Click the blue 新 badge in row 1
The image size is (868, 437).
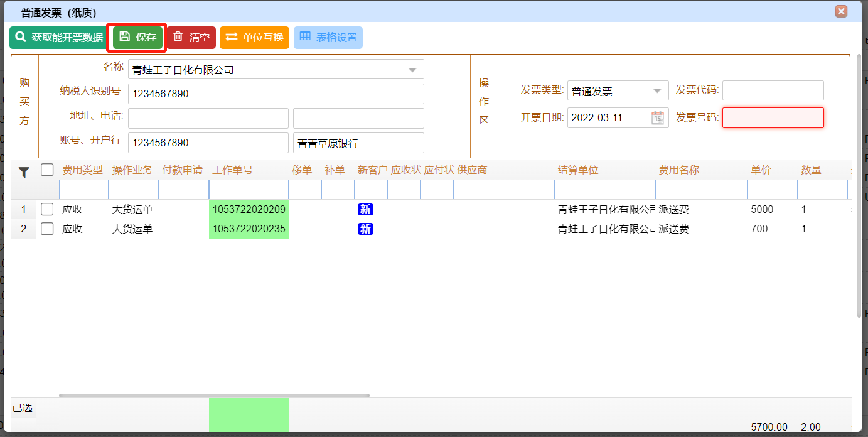[x=365, y=210]
